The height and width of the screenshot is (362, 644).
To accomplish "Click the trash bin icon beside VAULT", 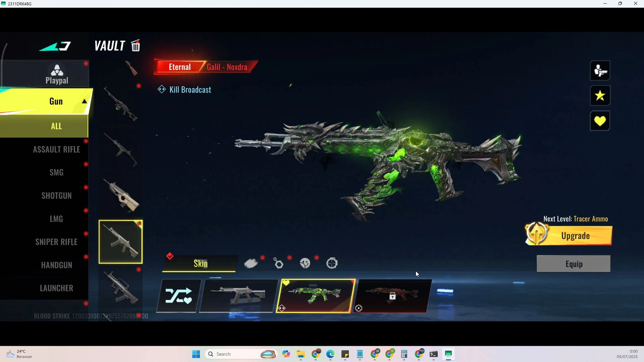I will point(136,46).
